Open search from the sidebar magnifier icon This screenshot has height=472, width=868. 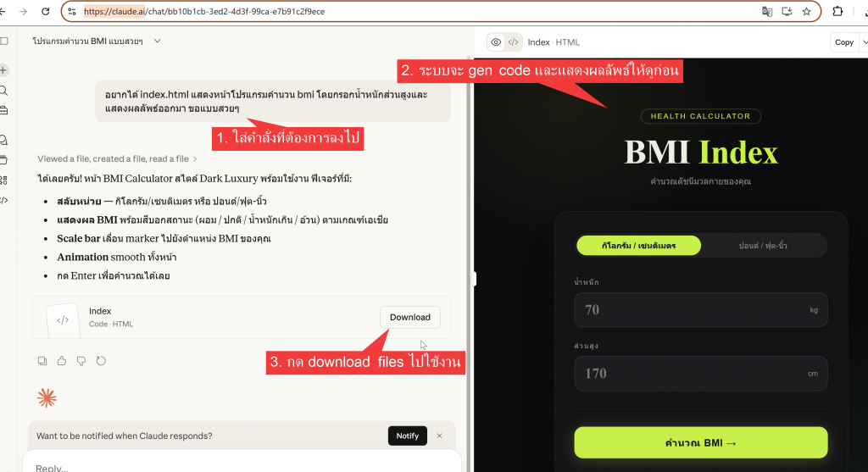click(x=4, y=91)
